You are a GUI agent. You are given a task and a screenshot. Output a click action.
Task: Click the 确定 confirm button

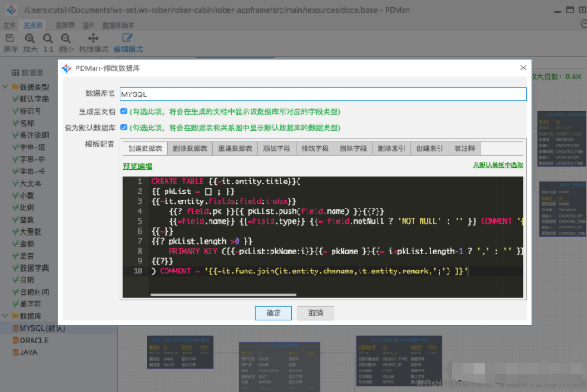[273, 313]
